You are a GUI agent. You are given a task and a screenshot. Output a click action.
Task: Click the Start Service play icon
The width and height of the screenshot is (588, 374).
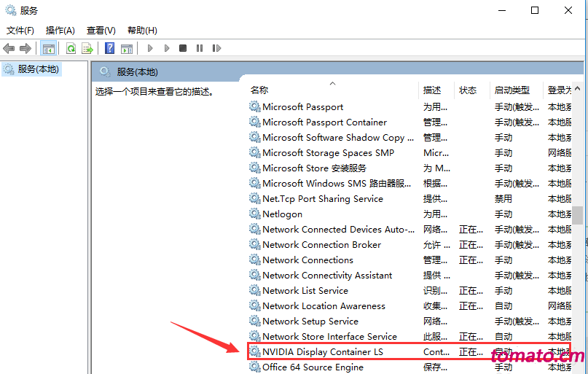tap(150, 48)
